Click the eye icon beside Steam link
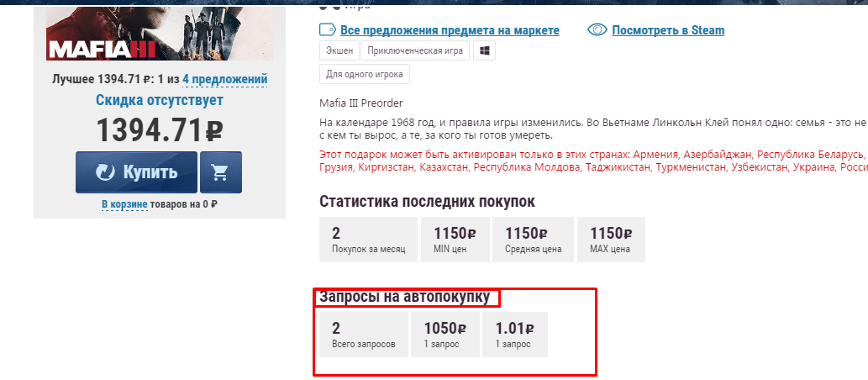The height and width of the screenshot is (380, 868). coord(597,30)
